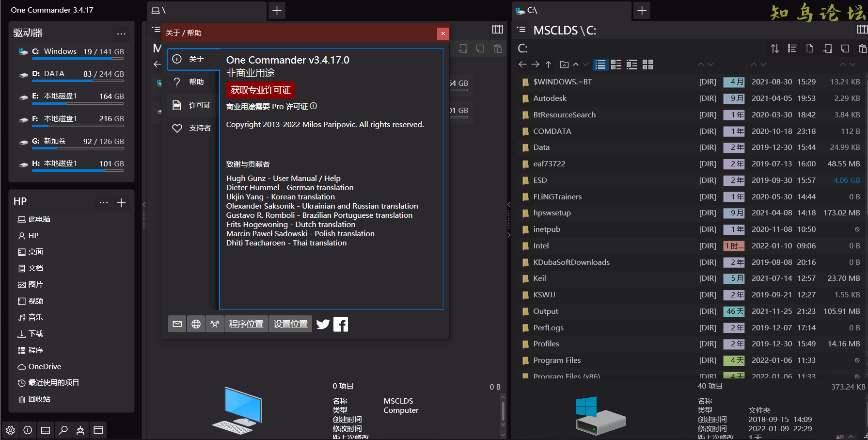Open the website globe icon in About dialog
868x440 pixels.
tap(196, 324)
